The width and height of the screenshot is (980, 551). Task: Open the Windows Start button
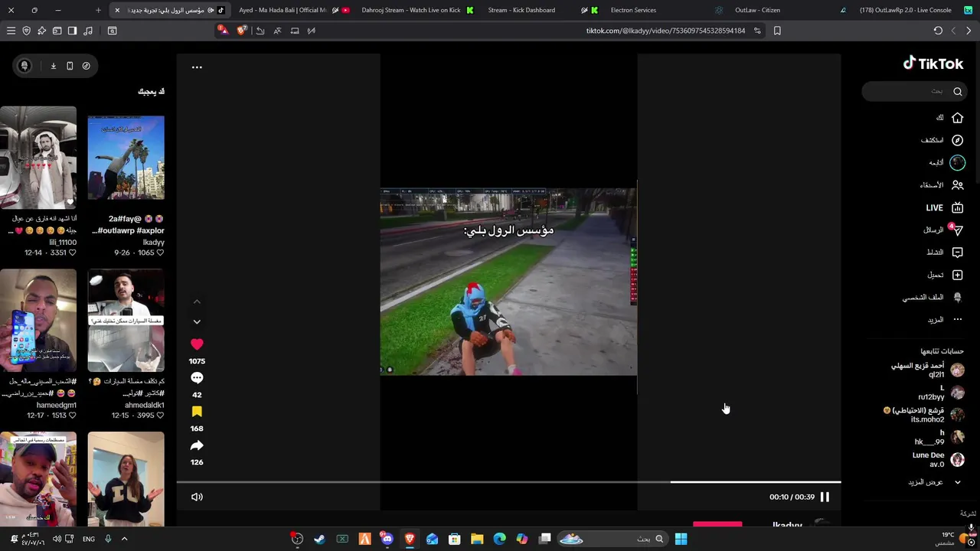point(681,539)
